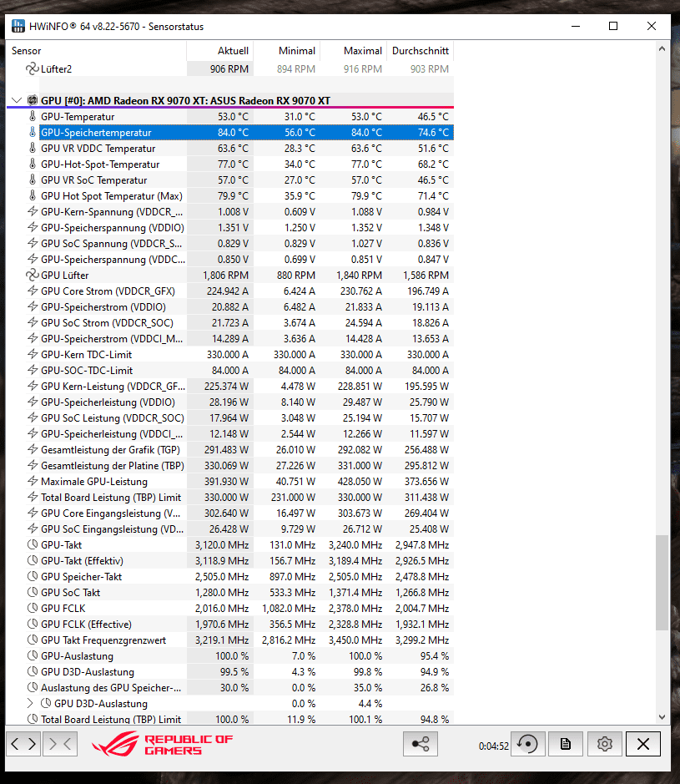
Task: Click clock icon of GPU-Takt row
Action: [x=33, y=545]
